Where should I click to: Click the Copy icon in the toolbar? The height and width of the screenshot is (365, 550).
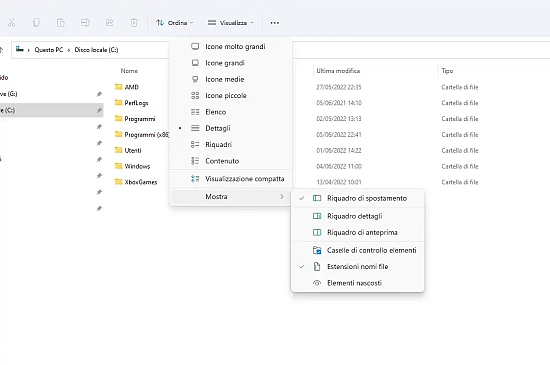click(36, 23)
